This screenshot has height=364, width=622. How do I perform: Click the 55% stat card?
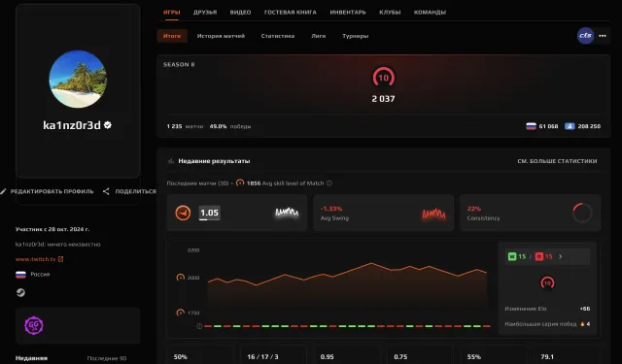tap(494, 355)
